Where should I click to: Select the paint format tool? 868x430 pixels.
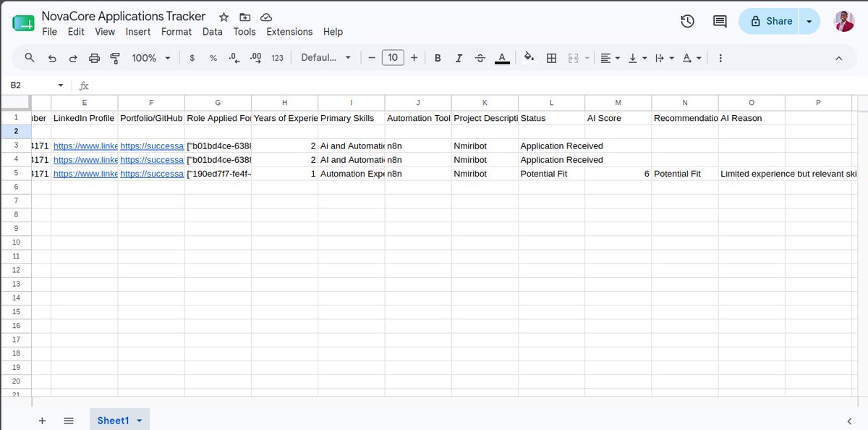[115, 58]
